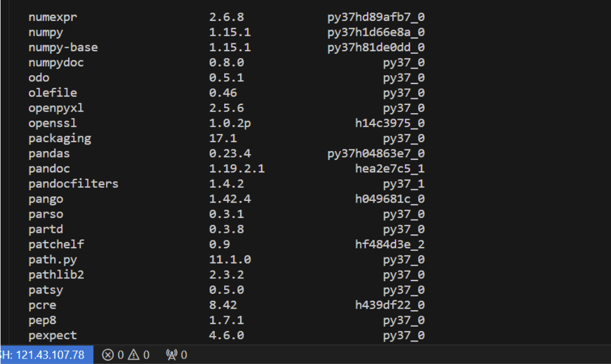The height and width of the screenshot is (364, 611).
Task: Click the errors count icon in status bar
Action: coord(108,355)
